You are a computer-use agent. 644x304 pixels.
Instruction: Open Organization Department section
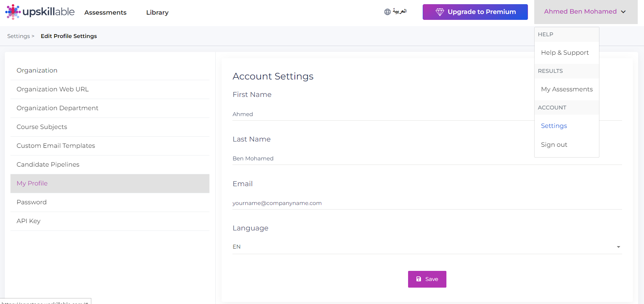point(110,108)
